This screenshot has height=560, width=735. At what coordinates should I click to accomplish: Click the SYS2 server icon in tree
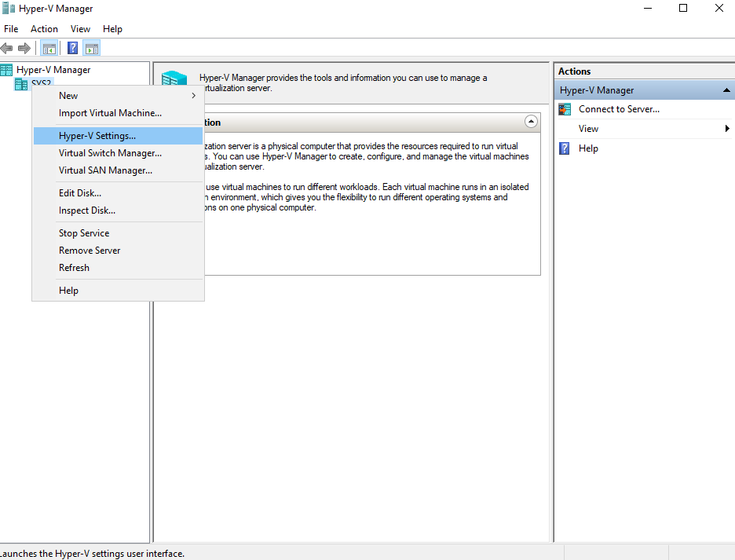21,84
